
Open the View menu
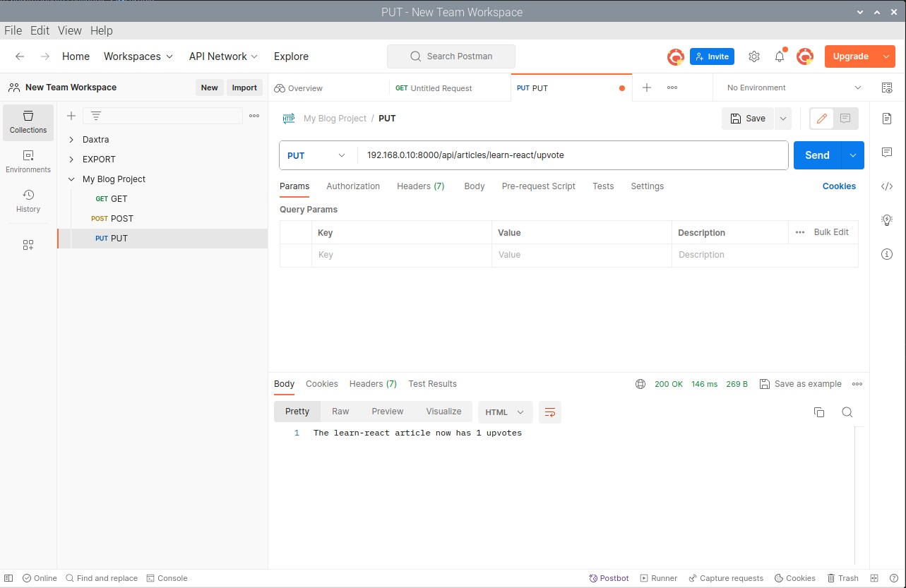click(x=70, y=30)
